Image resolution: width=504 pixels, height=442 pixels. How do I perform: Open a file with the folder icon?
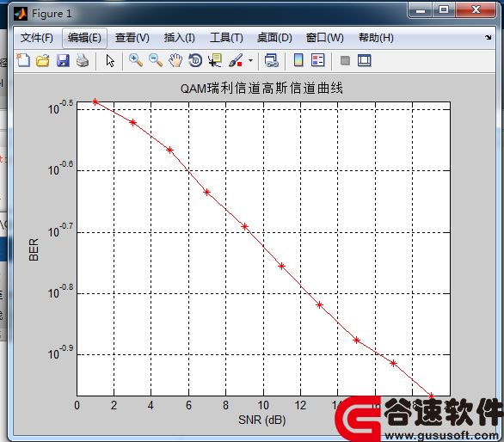(x=43, y=60)
